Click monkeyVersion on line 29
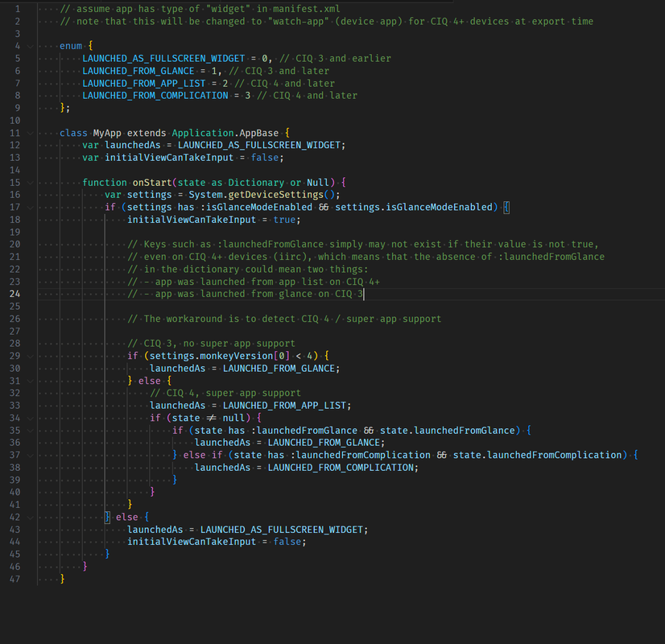 coord(236,356)
